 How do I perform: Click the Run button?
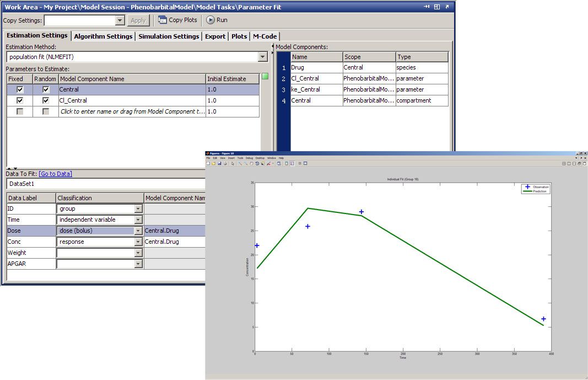point(217,20)
